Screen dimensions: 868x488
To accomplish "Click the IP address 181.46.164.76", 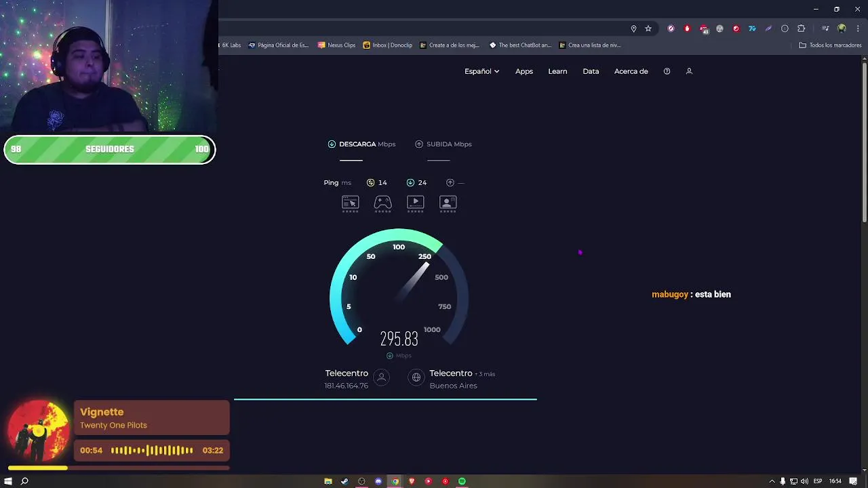I will click(346, 386).
